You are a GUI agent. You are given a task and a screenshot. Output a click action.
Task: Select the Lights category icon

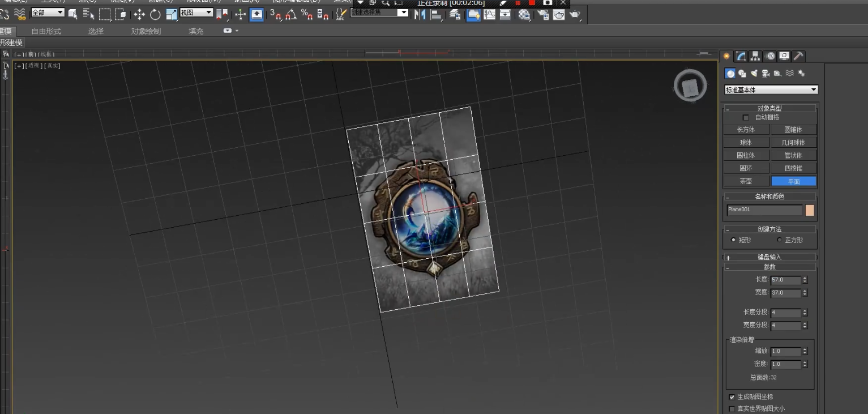[x=754, y=74]
